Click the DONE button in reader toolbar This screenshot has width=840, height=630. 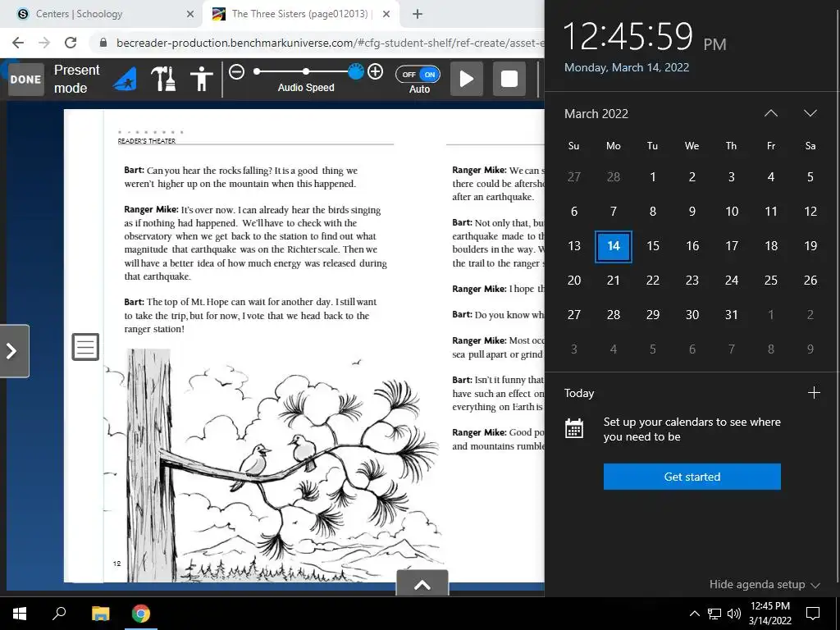click(25, 80)
